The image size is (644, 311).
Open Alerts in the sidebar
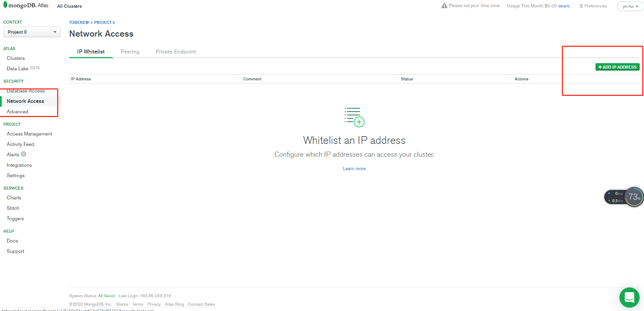[x=13, y=155]
